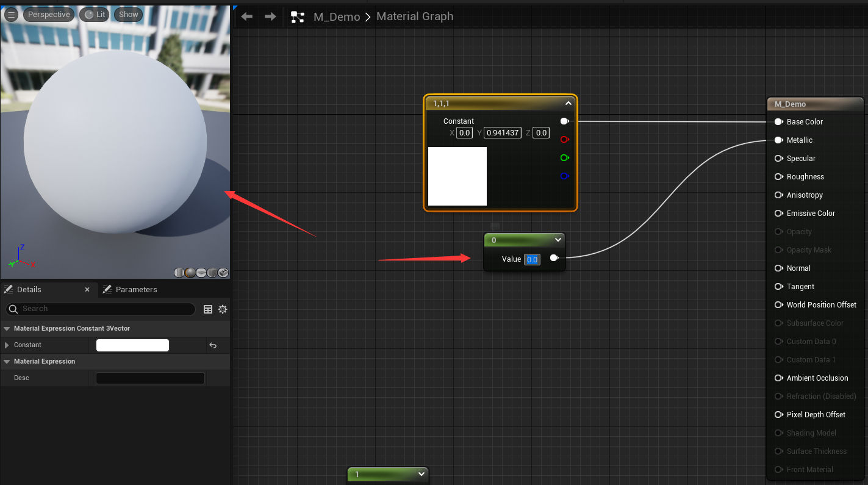Collapse the 1,1,1 node with chevron
868x485 pixels.
(x=568, y=104)
